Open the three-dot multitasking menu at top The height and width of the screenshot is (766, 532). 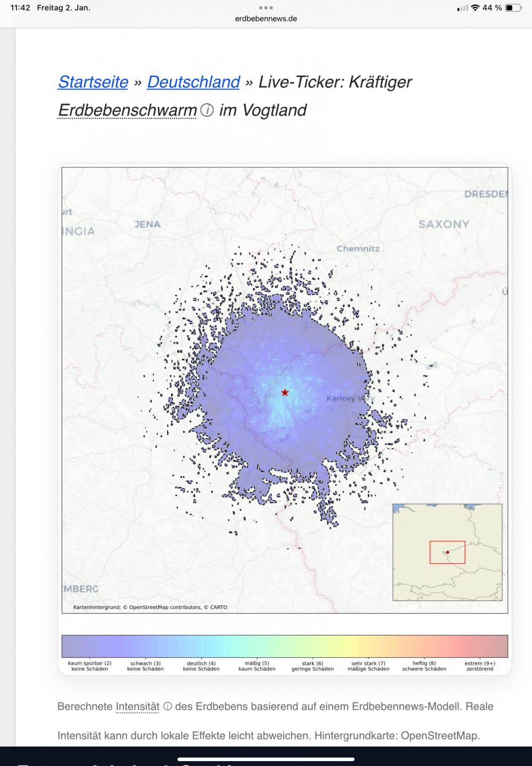[266, 8]
